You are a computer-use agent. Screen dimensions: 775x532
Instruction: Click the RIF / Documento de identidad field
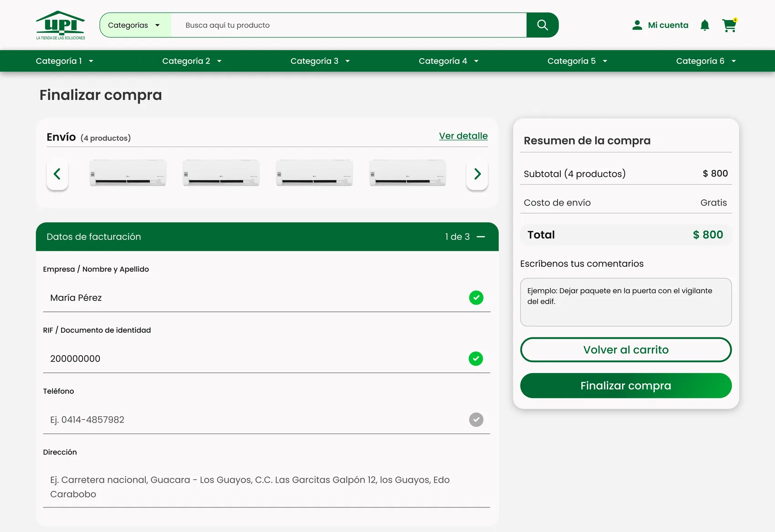click(267, 359)
